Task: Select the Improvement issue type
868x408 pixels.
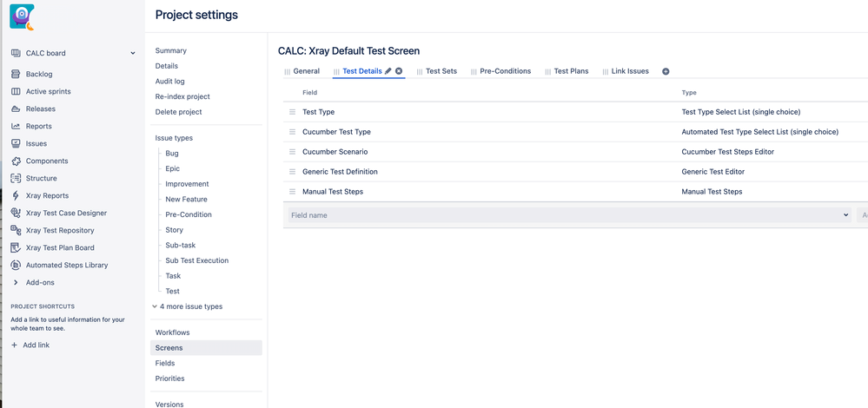Action: pyautogui.click(x=187, y=183)
